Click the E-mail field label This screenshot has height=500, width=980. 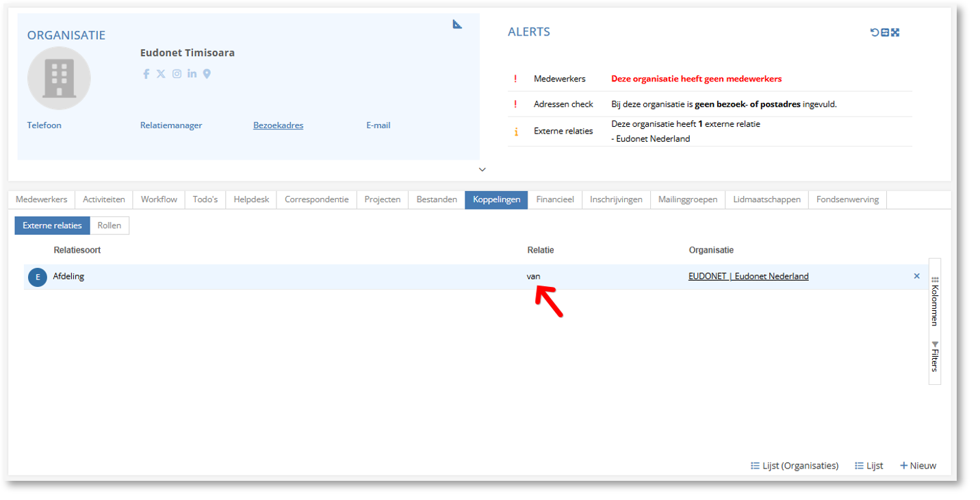click(378, 125)
